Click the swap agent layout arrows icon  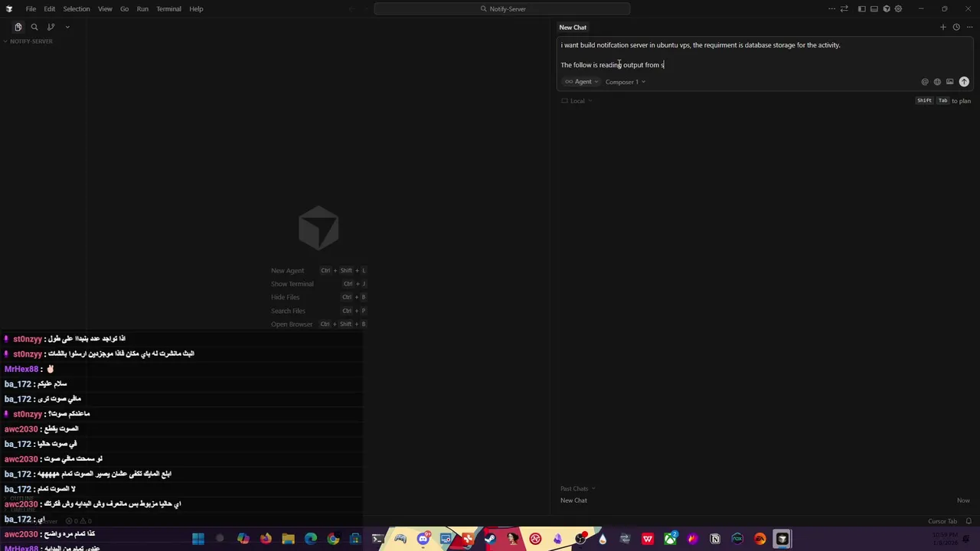point(844,8)
